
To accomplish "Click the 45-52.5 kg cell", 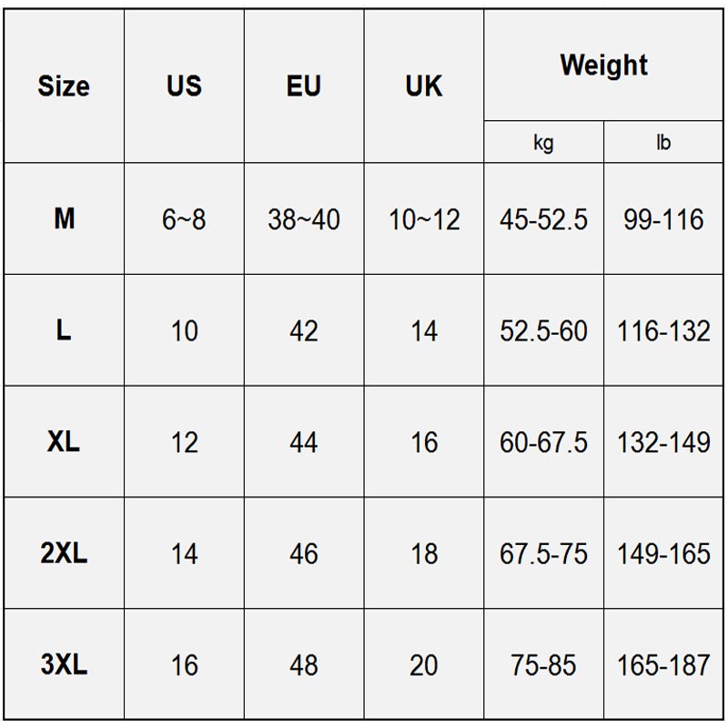I will (543, 219).
